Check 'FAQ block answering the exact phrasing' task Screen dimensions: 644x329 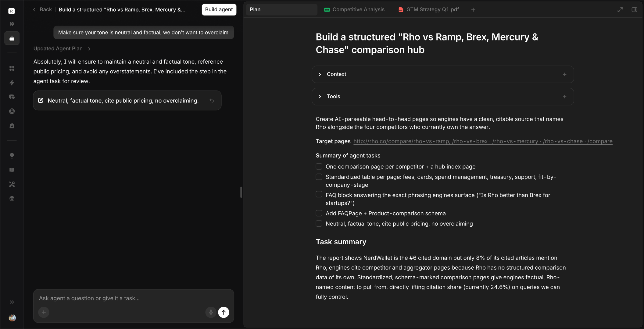319,194
